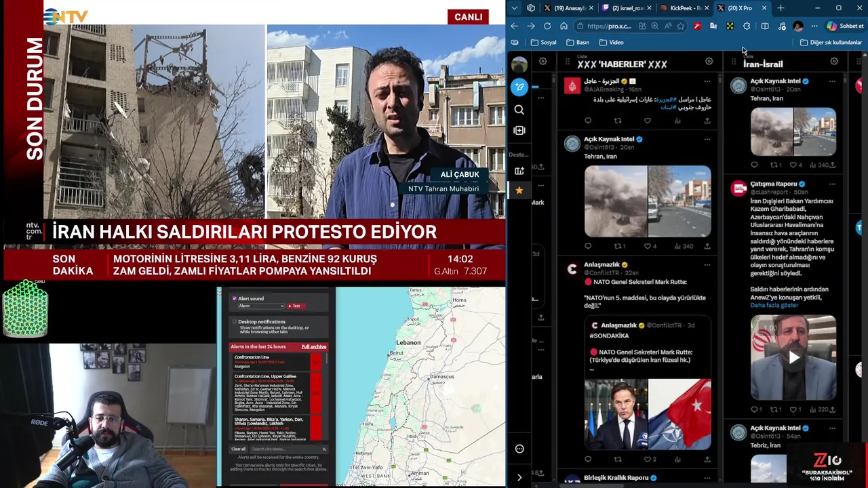Add page to favorites star icon
The image size is (868, 488).
click(x=680, y=26)
